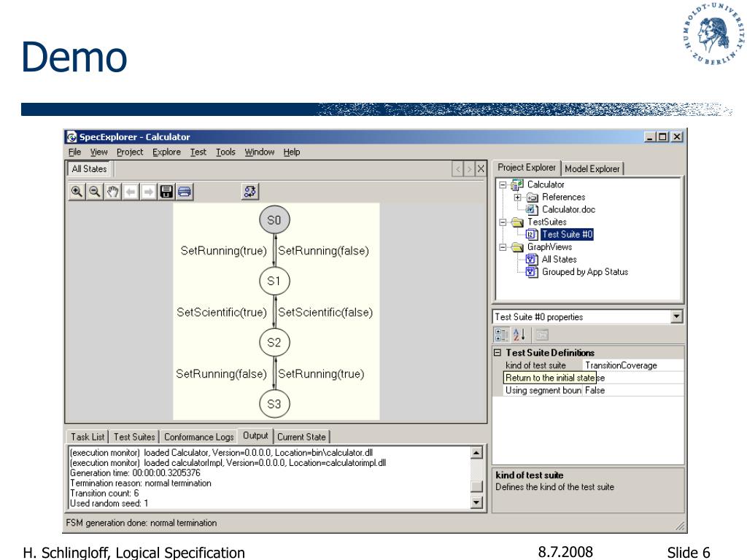Expand the References node
Image resolution: width=747 pixels, height=560 pixels.
point(518,197)
